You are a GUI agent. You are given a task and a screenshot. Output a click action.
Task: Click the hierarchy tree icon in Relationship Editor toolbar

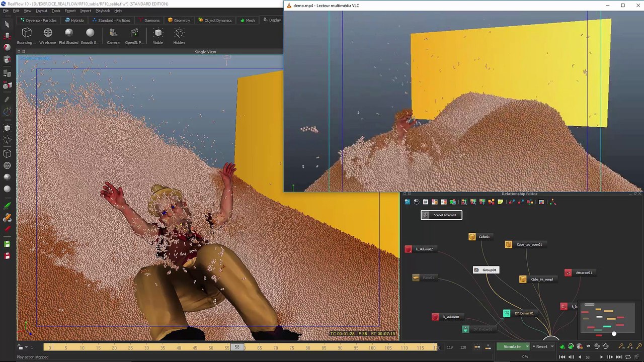(x=552, y=202)
